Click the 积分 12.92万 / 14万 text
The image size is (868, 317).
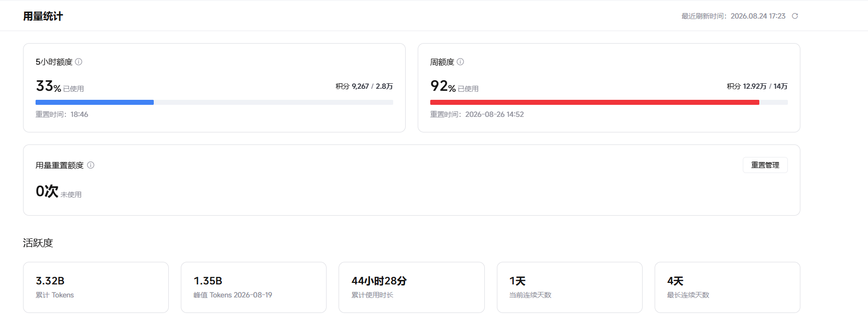pos(757,86)
